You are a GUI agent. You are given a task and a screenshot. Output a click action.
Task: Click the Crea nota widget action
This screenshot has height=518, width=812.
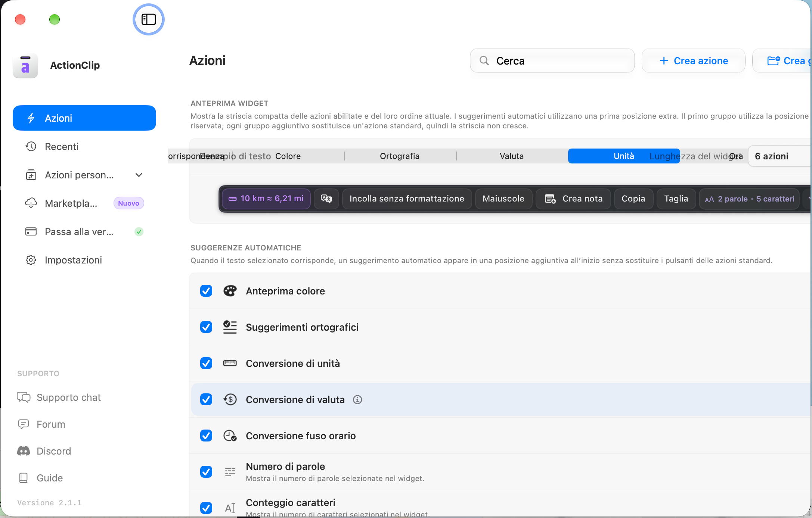(x=573, y=199)
